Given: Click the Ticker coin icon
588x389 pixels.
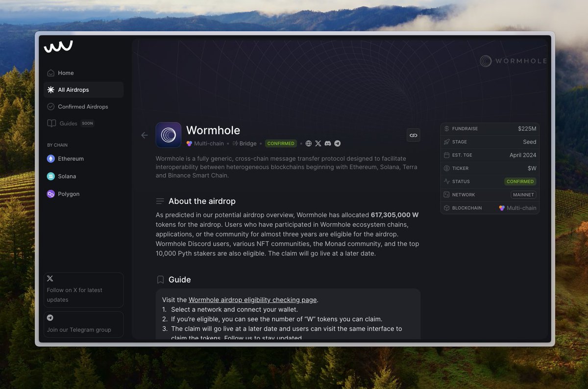Looking at the screenshot, I should click(x=446, y=168).
